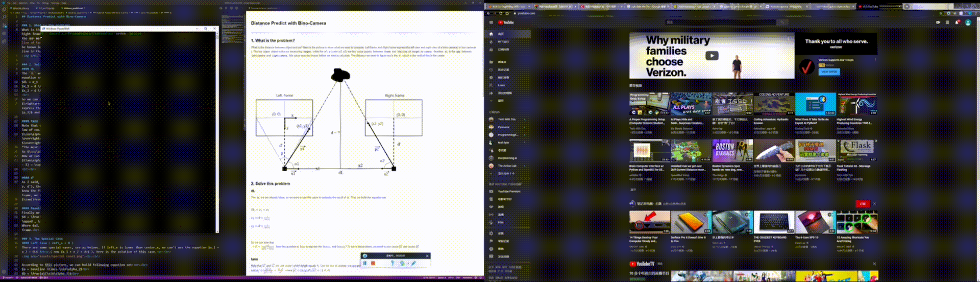Click the YouTube TV logo in bottom section
This screenshot has height=282, width=980.
point(642,264)
